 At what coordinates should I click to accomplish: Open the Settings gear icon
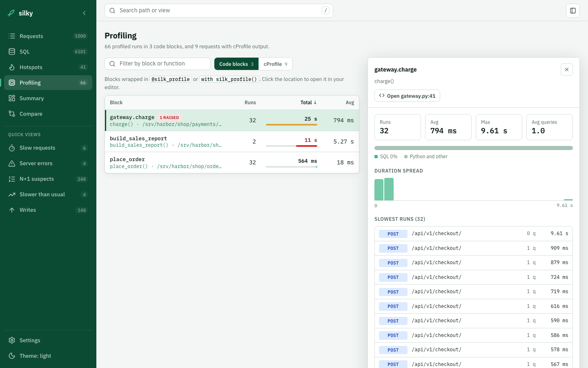(x=12, y=340)
